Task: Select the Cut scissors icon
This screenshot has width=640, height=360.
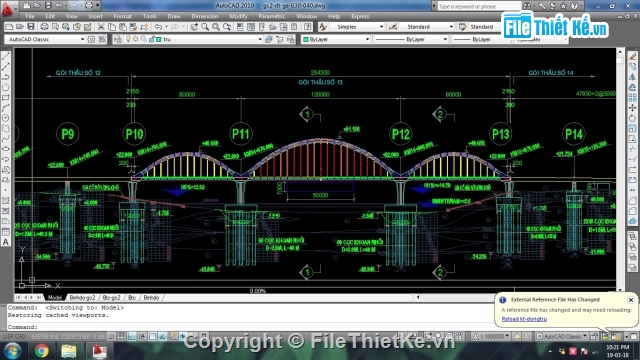Action: tap(101, 27)
